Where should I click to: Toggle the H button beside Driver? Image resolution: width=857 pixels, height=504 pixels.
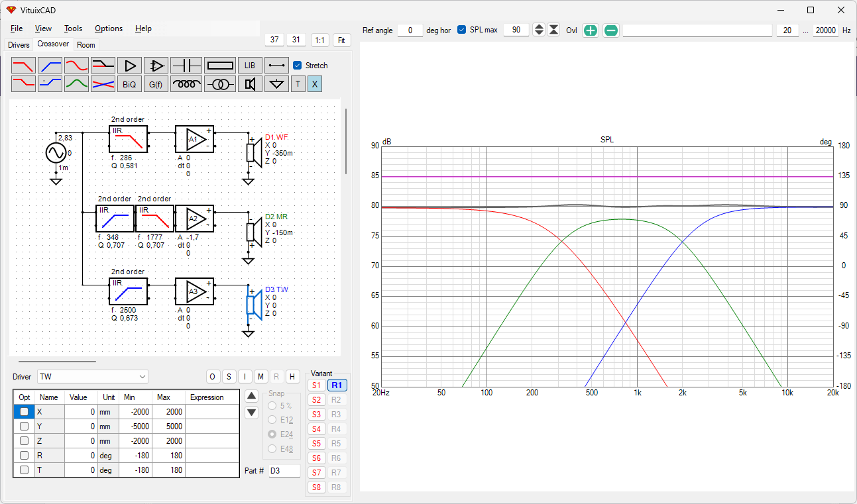pyautogui.click(x=293, y=377)
